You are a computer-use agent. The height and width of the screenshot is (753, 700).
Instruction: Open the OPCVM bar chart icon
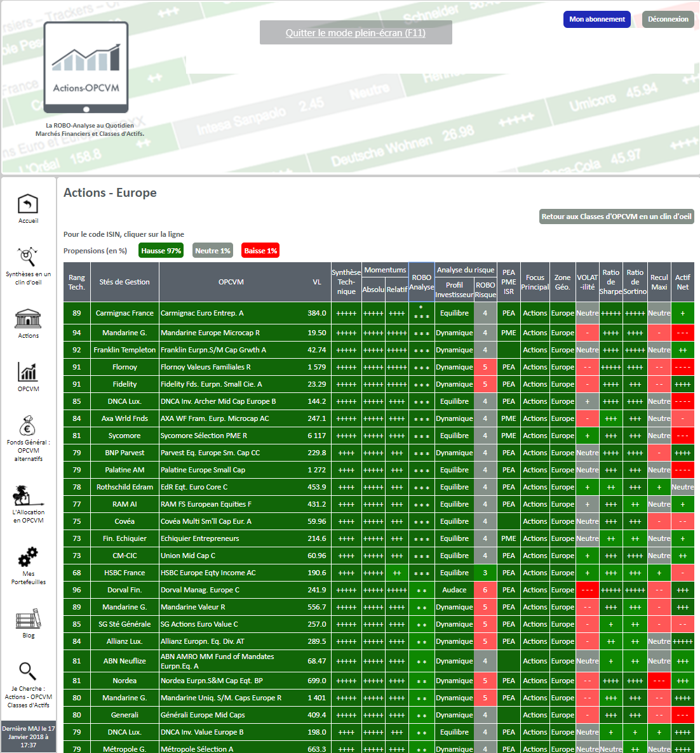pyautogui.click(x=28, y=372)
